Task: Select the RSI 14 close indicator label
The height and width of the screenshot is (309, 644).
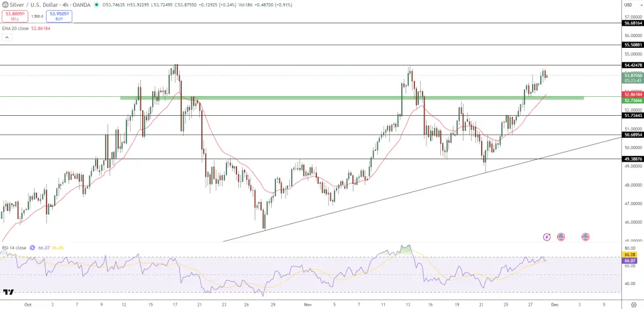Action: tap(14, 248)
